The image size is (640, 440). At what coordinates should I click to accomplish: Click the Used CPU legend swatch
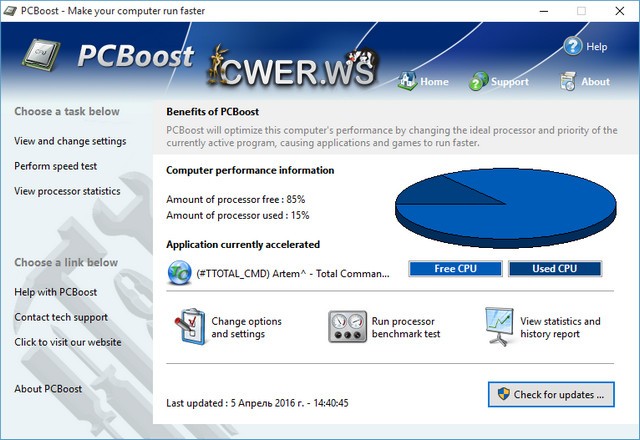(554, 269)
